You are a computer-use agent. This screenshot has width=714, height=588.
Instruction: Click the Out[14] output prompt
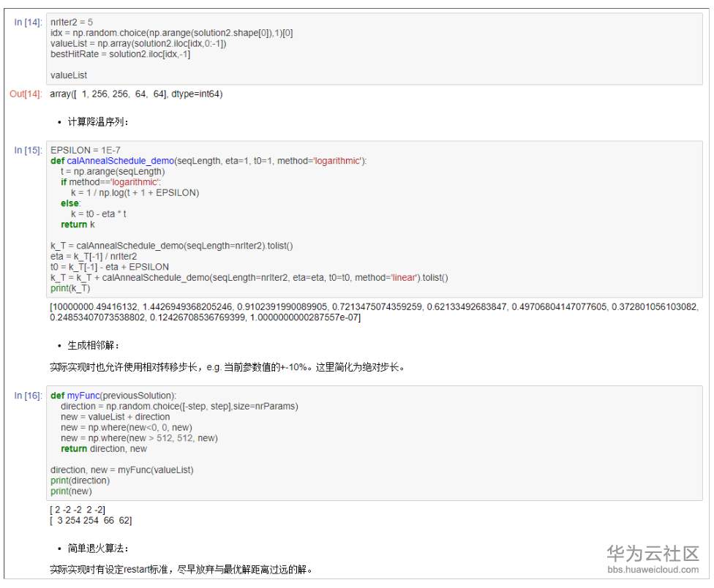[26, 94]
